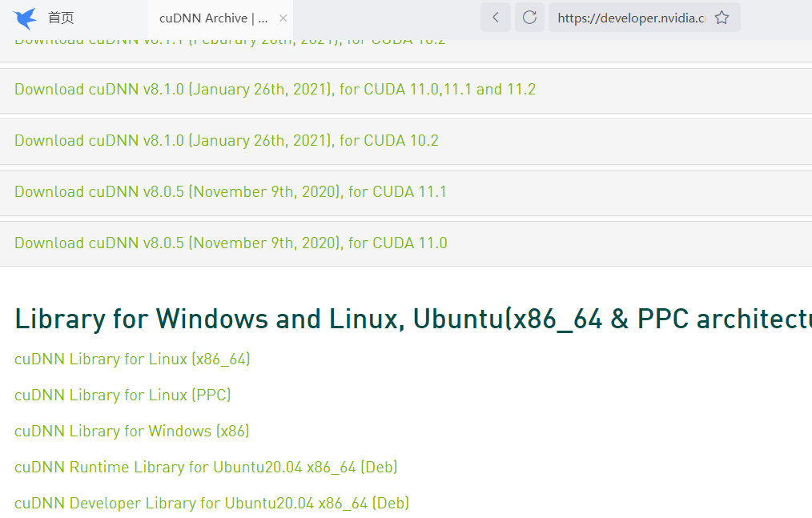812x518 pixels.
Task: Close the cuDNN Archive tab
Action: [x=283, y=18]
